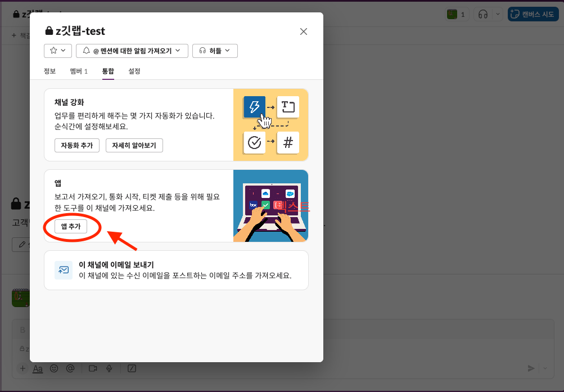This screenshot has width=564, height=392.
Task: Click the star icon in the dialog
Action: [53, 51]
